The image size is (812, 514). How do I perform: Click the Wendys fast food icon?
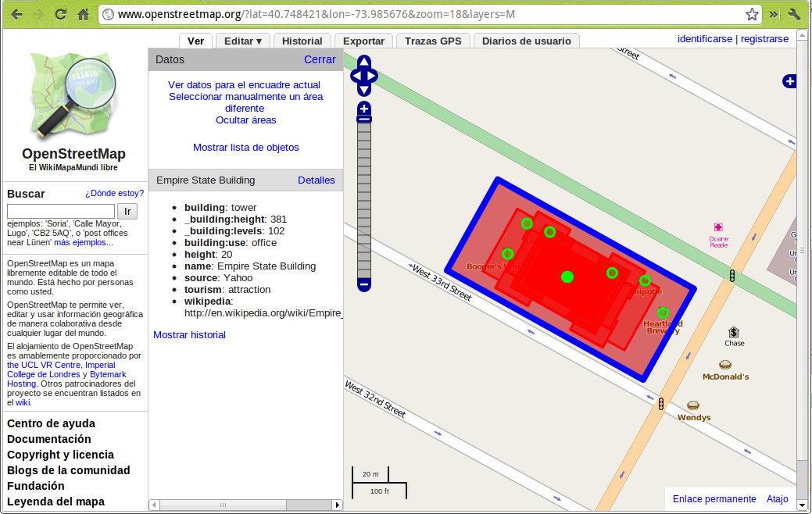(693, 405)
